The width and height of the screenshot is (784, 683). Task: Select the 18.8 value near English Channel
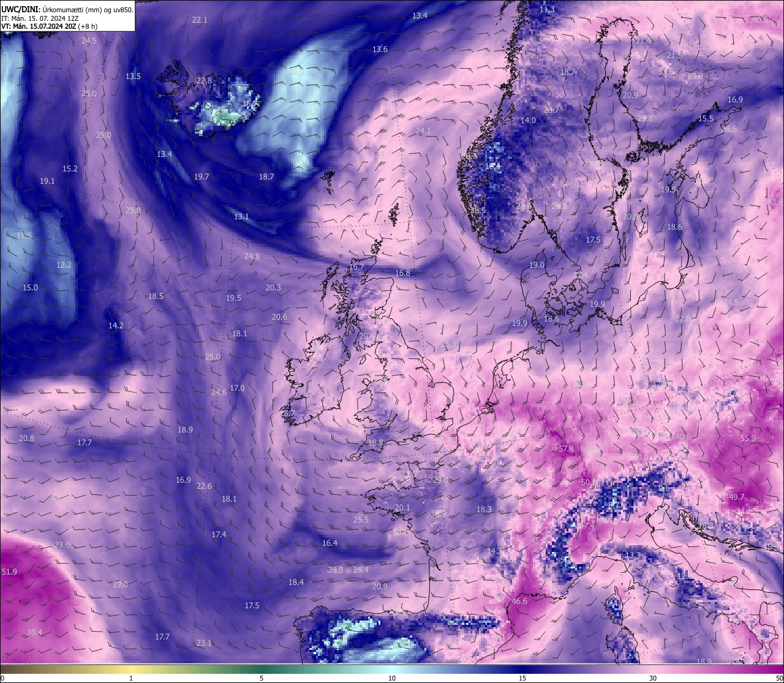click(x=375, y=442)
